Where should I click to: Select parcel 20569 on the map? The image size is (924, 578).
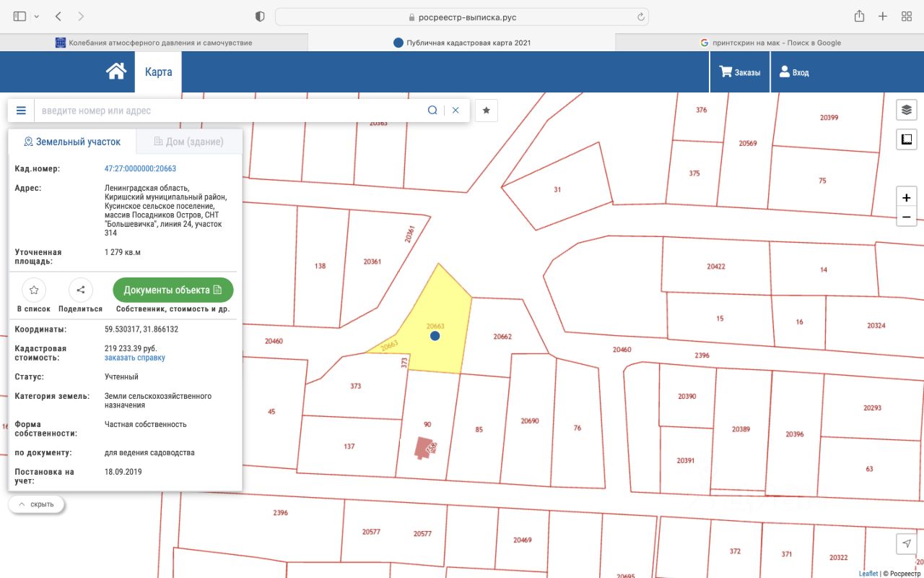(748, 143)
